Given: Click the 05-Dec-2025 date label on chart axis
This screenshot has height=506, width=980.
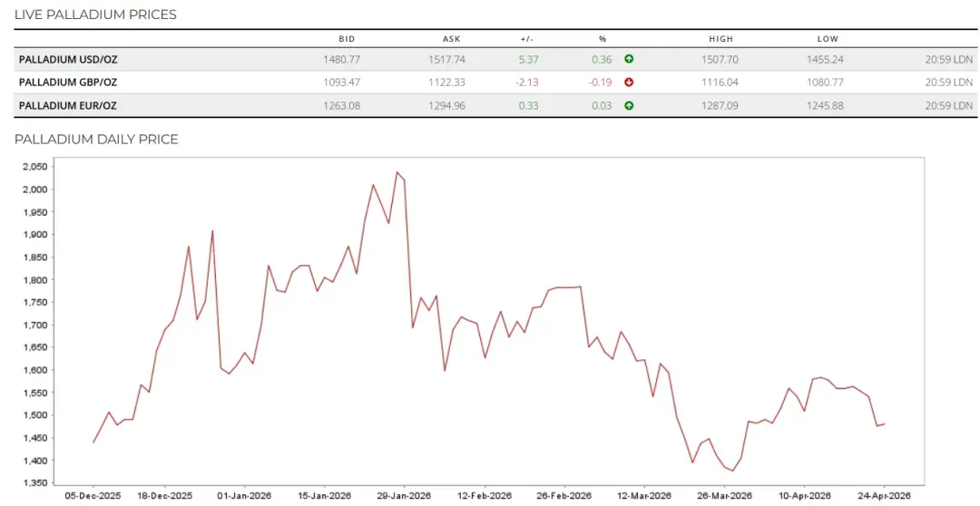Looking at the screenshot, I should [x=93, y=496].
